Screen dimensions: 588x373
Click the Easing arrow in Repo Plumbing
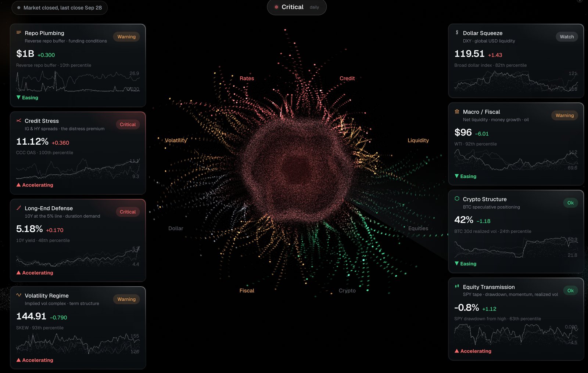click(18, 97)
